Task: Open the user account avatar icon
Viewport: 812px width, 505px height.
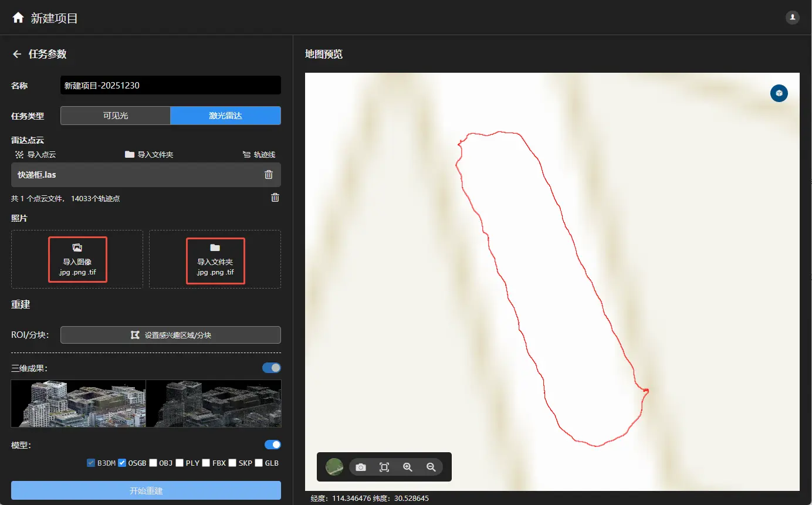Action: (792, 18)
